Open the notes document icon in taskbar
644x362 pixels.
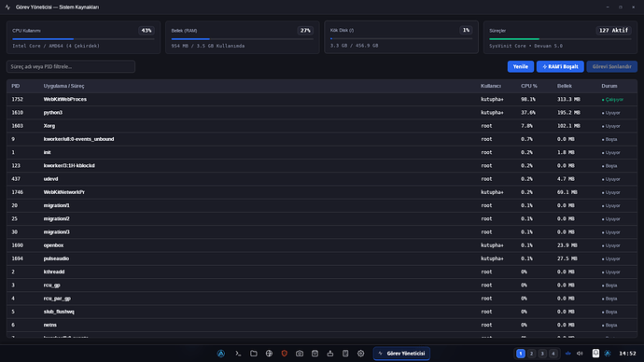(345, 354)
